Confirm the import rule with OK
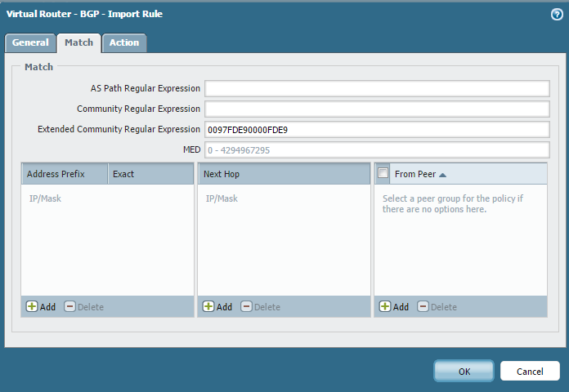Screen dimensions: 569x392 [x=464, y=371]
